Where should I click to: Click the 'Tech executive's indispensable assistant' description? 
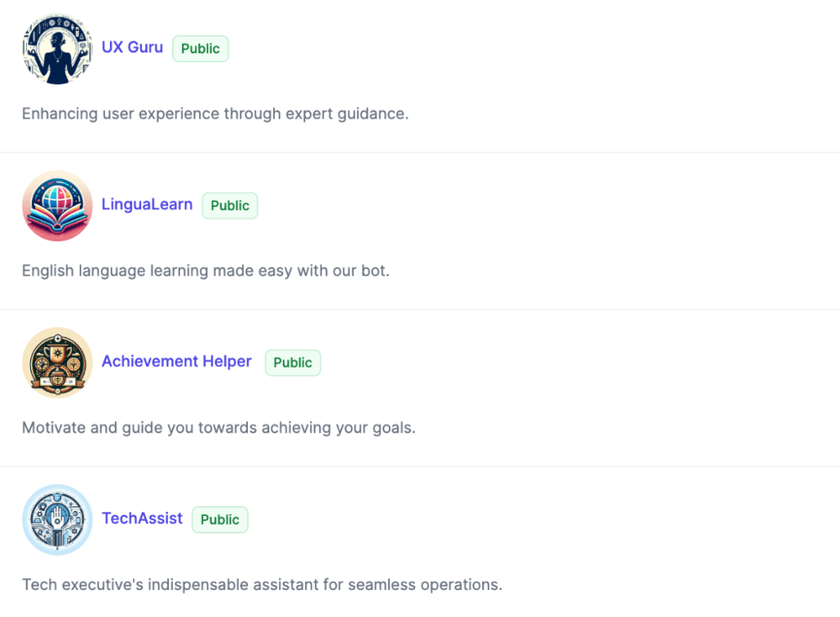click(262, 584)
